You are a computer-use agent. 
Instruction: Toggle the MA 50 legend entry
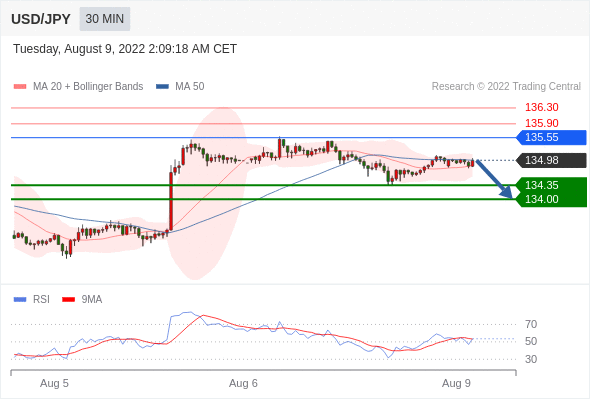pos(180,87)
